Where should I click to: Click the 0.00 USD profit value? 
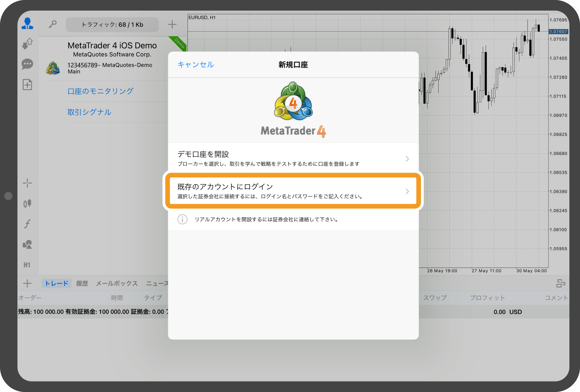point(508,312)
